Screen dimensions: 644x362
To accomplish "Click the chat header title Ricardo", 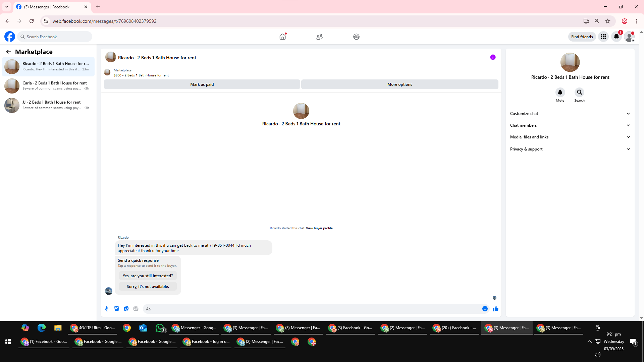I will (x=157, y=58).
